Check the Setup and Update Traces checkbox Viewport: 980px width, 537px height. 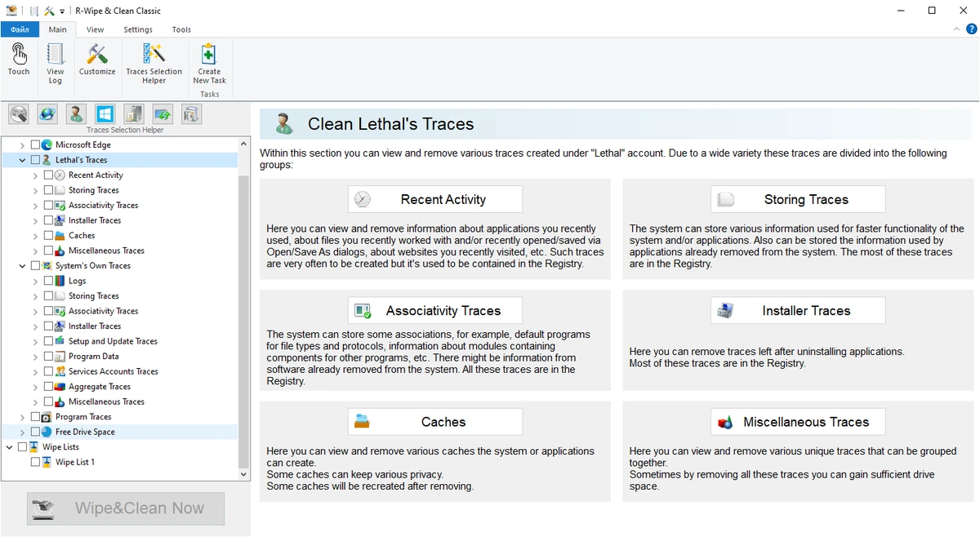point(48,341)
